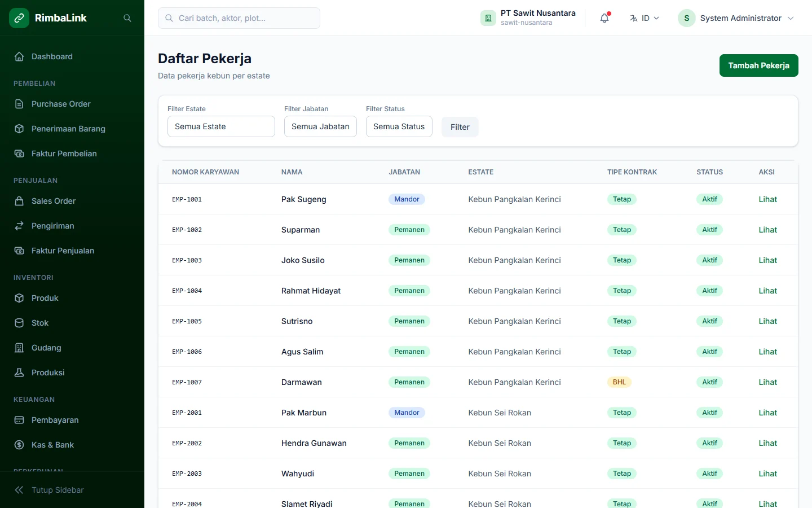Open the sidebar search magnifier icon
Screen dimensions: 812x508
(127, 18)
